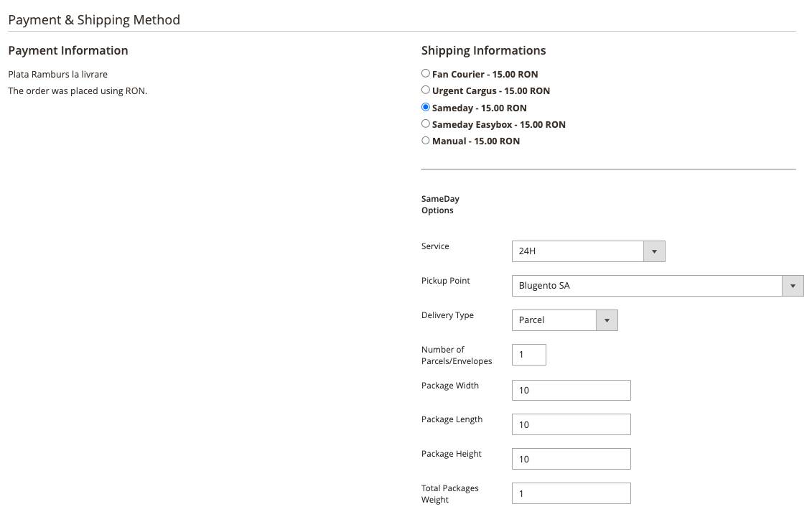Click the text Plata Ramburs la livrare
Screen dimensions: 812x512
tap(58, 74)
